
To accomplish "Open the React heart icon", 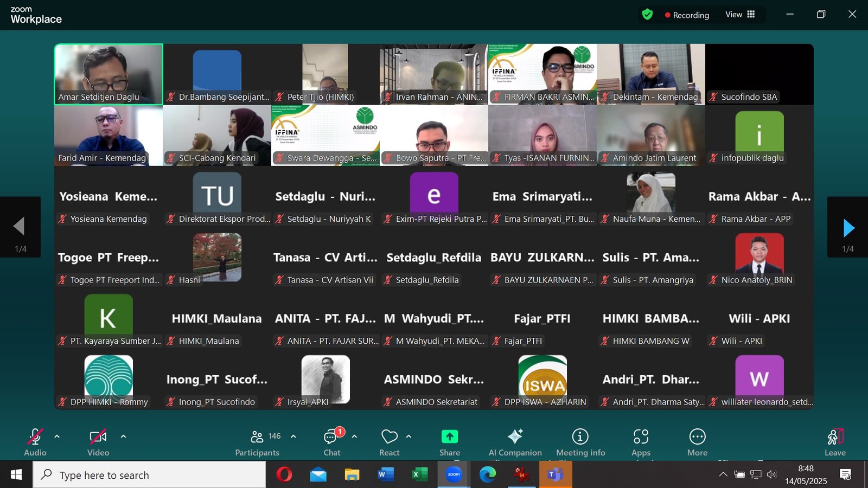I will pos(390,436).
